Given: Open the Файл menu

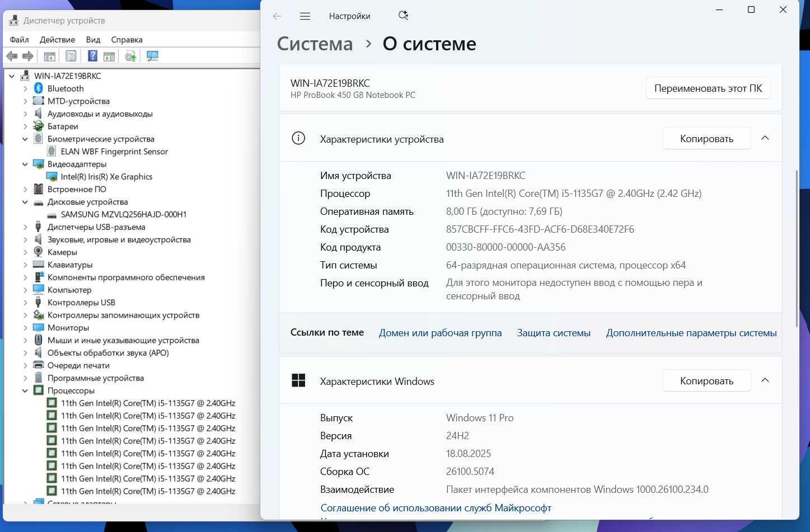Looking at the screenshot, I should [20, 40].
